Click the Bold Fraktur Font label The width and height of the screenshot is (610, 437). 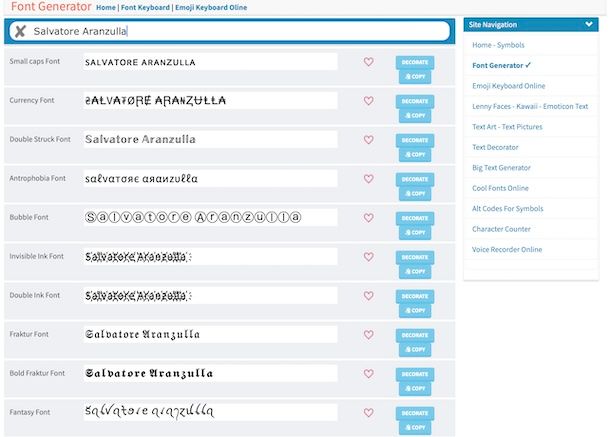point(37,373)
